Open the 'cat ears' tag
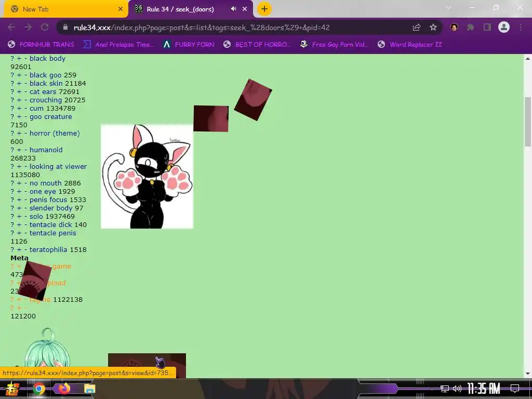This screenshot has height=399, width=532. (x=43, y=91)
